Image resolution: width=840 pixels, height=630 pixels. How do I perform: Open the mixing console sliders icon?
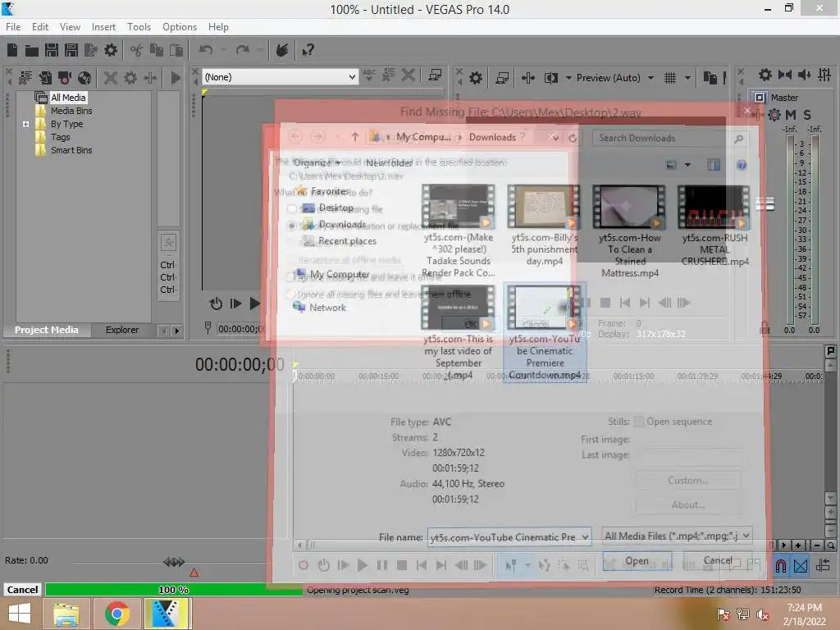click(x=824, y=75)
